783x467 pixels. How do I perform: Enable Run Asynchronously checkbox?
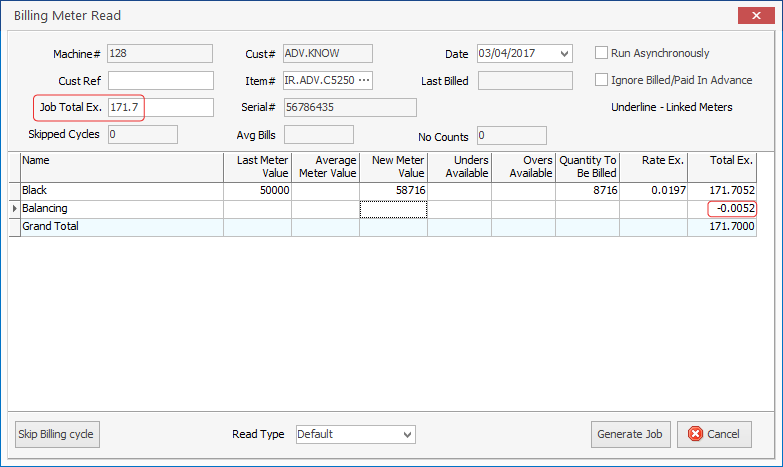point(603,53)
